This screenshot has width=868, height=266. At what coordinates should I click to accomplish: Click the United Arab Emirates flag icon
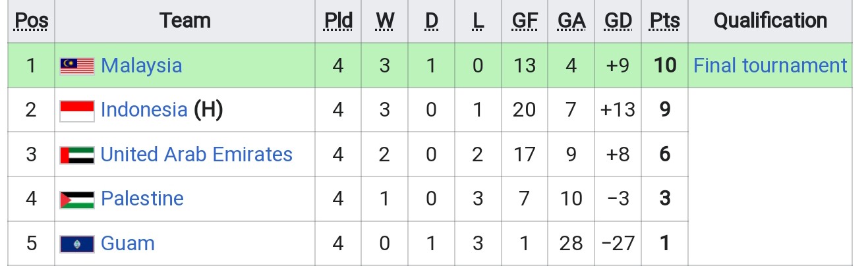pos(77,155)
